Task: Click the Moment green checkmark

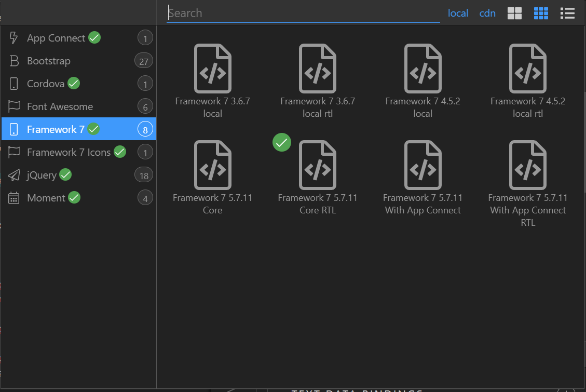Action: 74,197
